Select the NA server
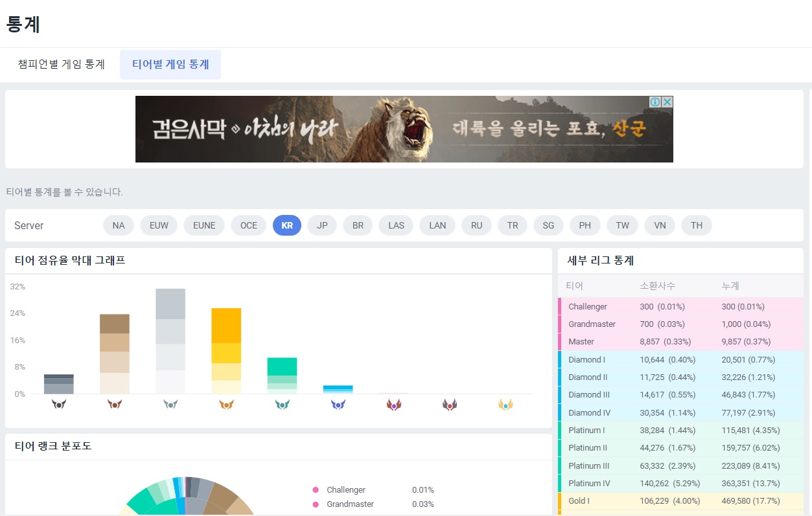The width and height of the screenshot is (812, 516). click(x=119, y=225)
